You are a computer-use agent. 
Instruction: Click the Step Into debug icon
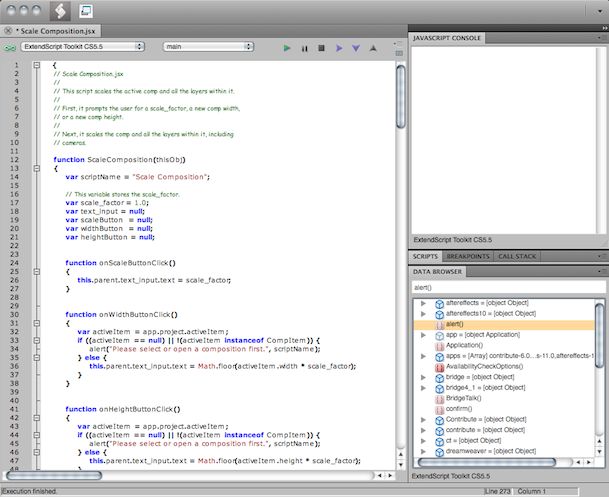click(x=356, y=49)
